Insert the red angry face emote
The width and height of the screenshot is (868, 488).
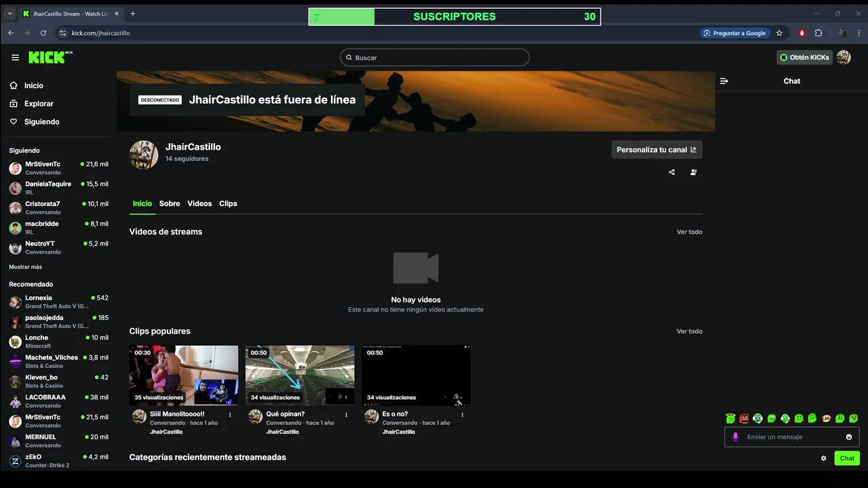click(744, 419)
